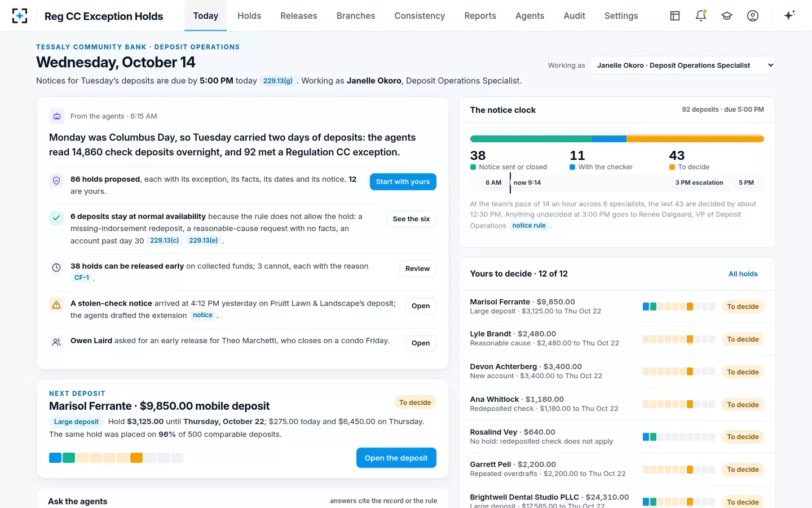Click the 'Open the deposit' button

pyautogui.click(x=396, y=458)
